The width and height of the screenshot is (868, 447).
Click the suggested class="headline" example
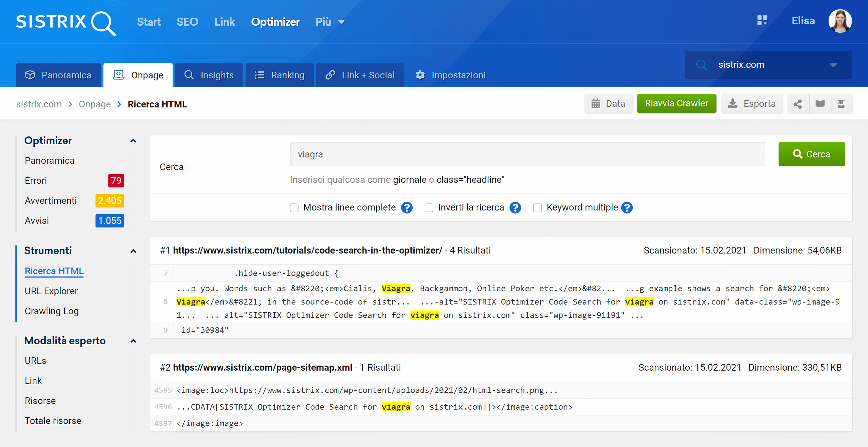(x=470, y=180)
